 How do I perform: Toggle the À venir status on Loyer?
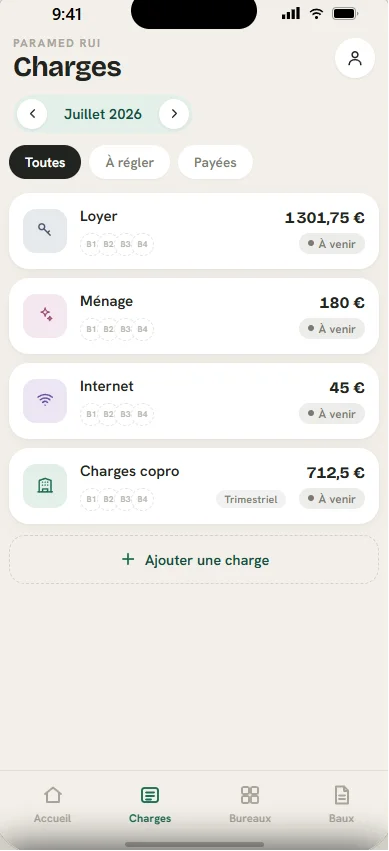[332, 244]
